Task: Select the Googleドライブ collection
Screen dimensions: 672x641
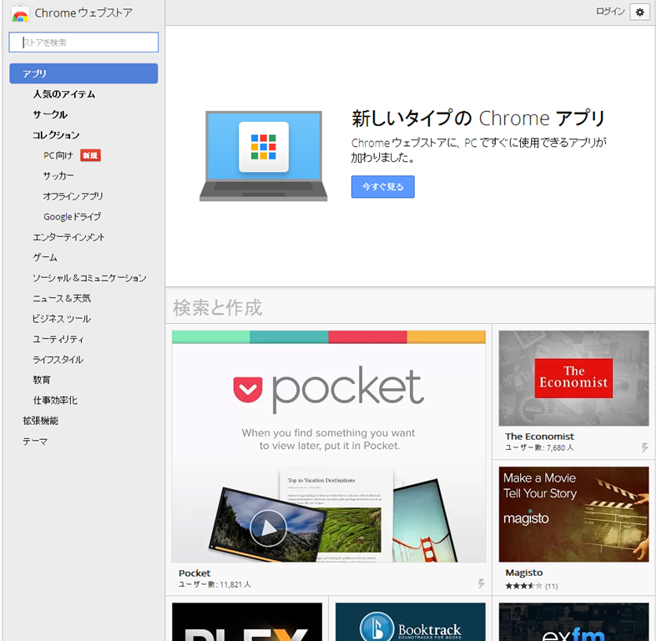Action: (x=73, y=216)
